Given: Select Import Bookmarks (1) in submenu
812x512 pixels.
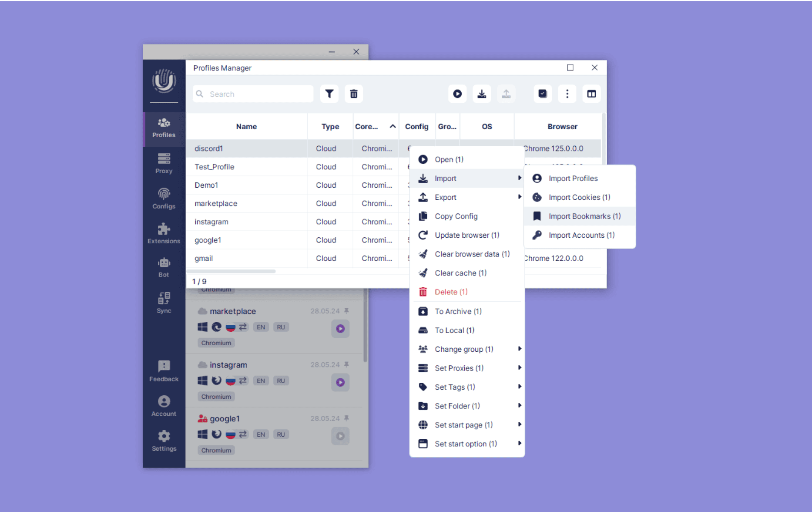Looking at the screenshot, I should pos(580,216).
